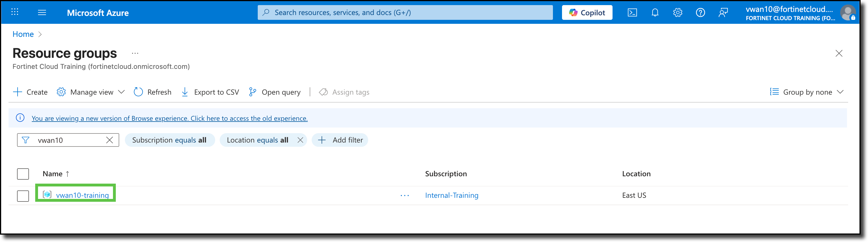Clear the vwan10 filter text
The image size is (868, 242).
point(110,140)
